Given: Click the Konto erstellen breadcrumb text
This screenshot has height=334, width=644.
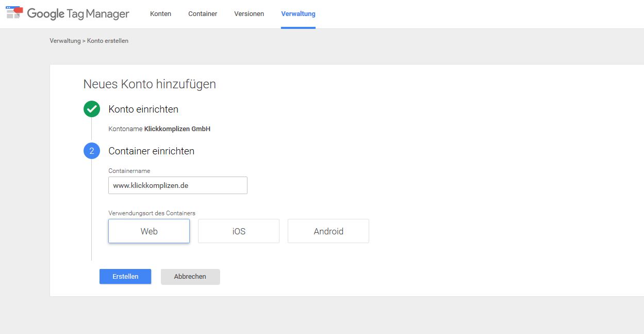Looking at the screenshot, I should click(x=108, y=41).
